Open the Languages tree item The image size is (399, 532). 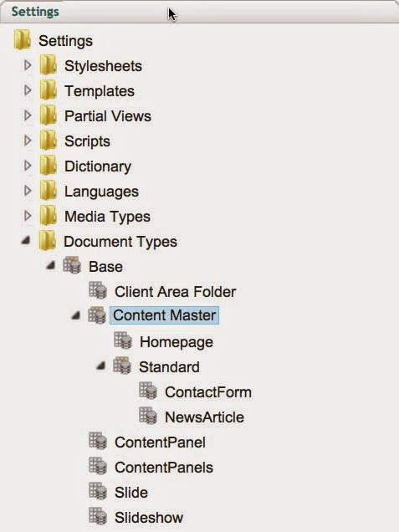point(101,192)
